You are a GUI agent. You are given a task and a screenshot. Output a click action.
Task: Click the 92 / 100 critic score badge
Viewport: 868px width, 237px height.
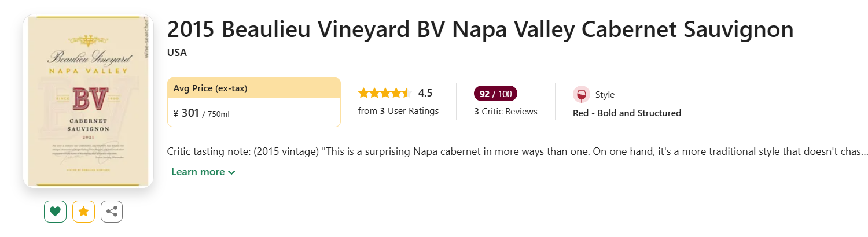coord(495,93)
